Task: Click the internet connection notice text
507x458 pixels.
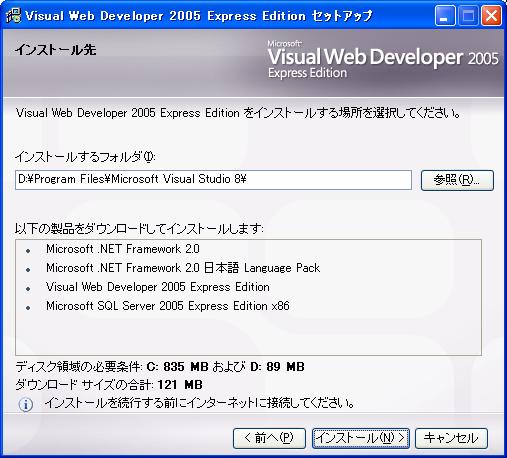Action: (x=200, y=403)
